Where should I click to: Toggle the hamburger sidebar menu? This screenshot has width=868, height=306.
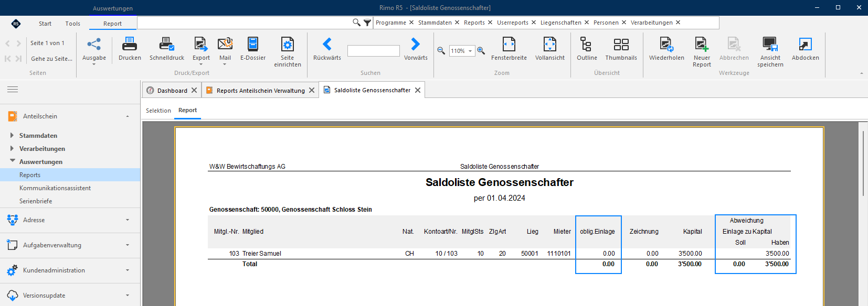[x=13, y=90]
